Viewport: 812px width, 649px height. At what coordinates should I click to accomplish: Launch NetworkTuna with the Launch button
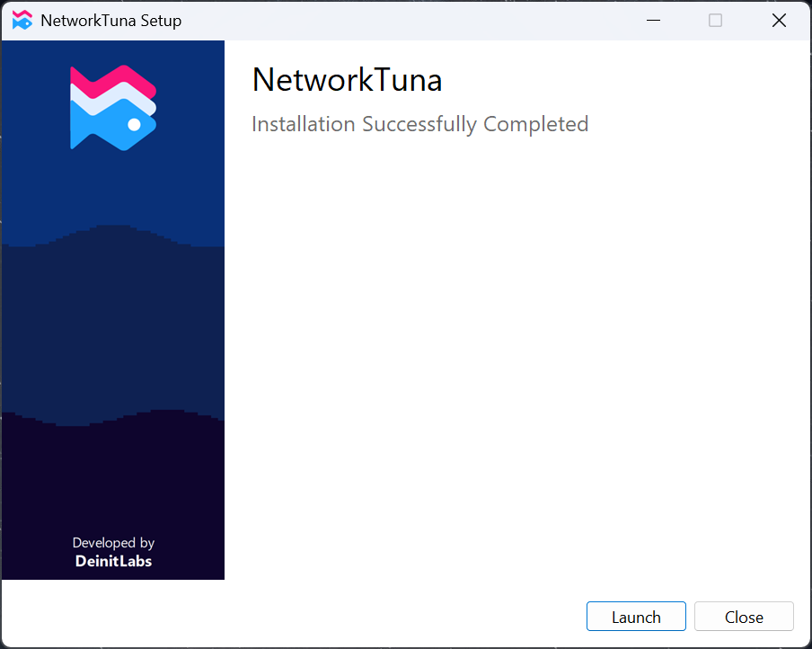click(636, 617)
